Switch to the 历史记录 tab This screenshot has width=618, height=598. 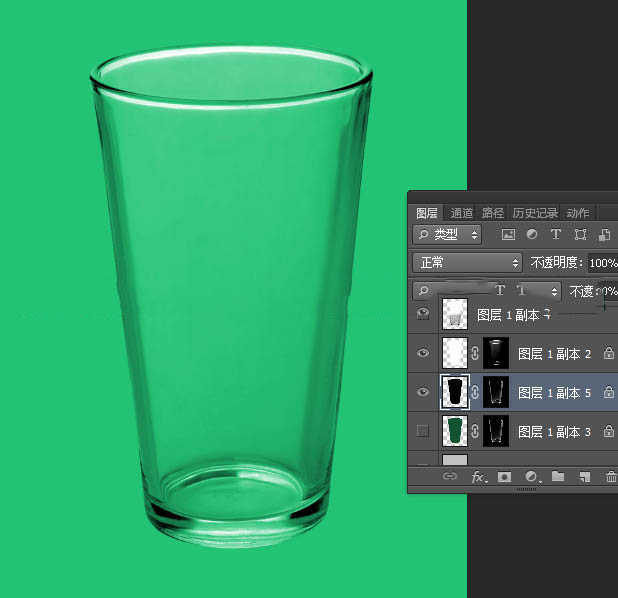[x=536, y=213]
